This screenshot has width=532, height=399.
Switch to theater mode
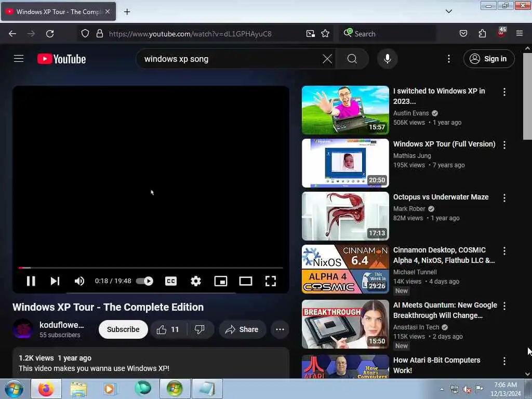(x=246, y=281)
